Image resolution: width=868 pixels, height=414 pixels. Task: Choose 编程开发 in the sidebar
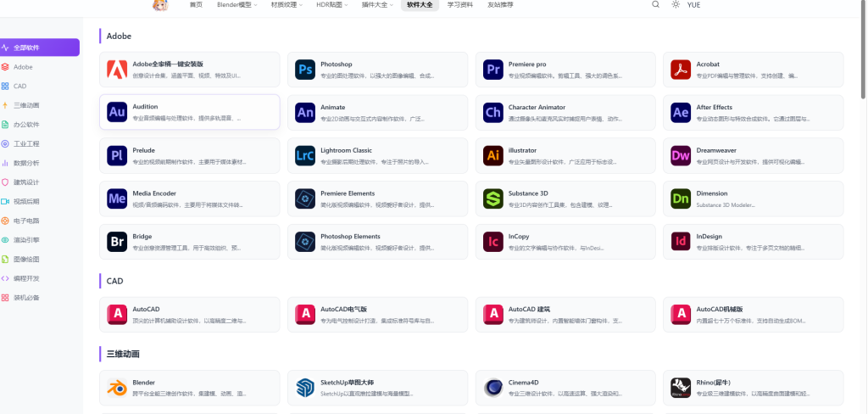point(39,278)
